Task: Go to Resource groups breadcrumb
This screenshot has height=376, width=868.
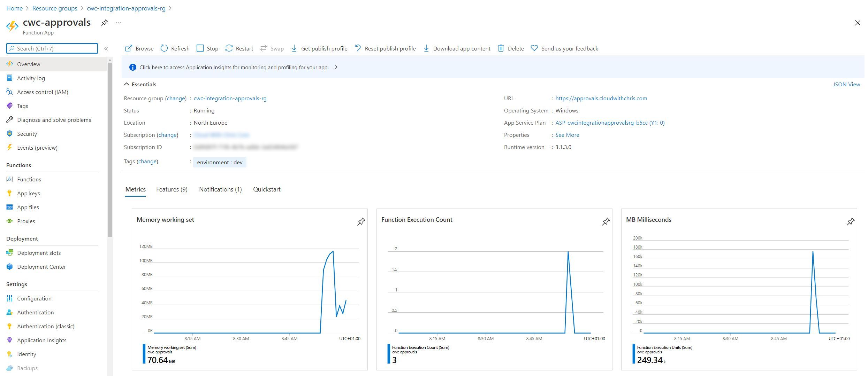Action: [x=55, y=8]
